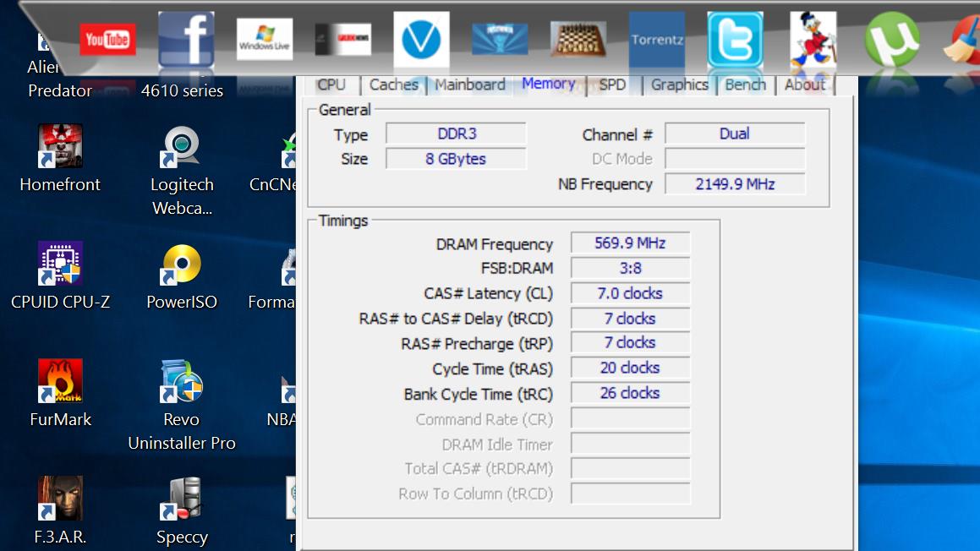Open the SPD tab
Viewport: 980px width, 551px height.
click(x=612, y=85)
